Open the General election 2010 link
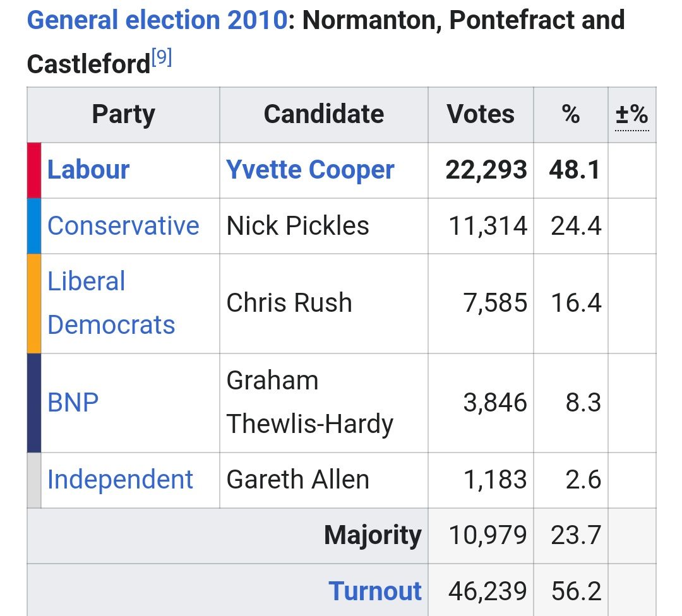The width and height of the screenshot is (682, 616). [x=157, y=21]
